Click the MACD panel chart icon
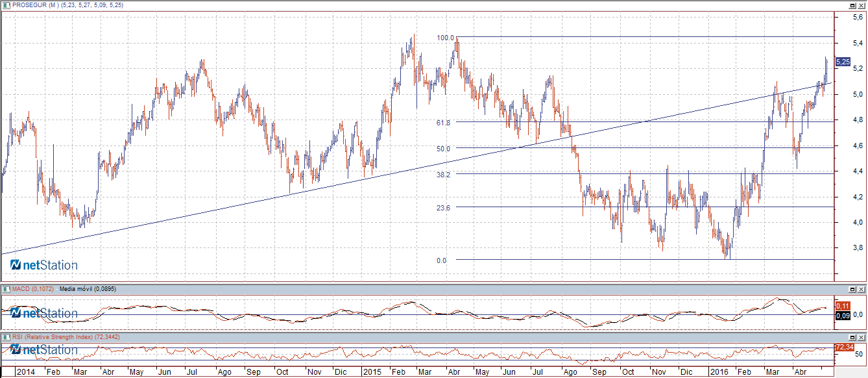868x378 pixels. [6, 288]
